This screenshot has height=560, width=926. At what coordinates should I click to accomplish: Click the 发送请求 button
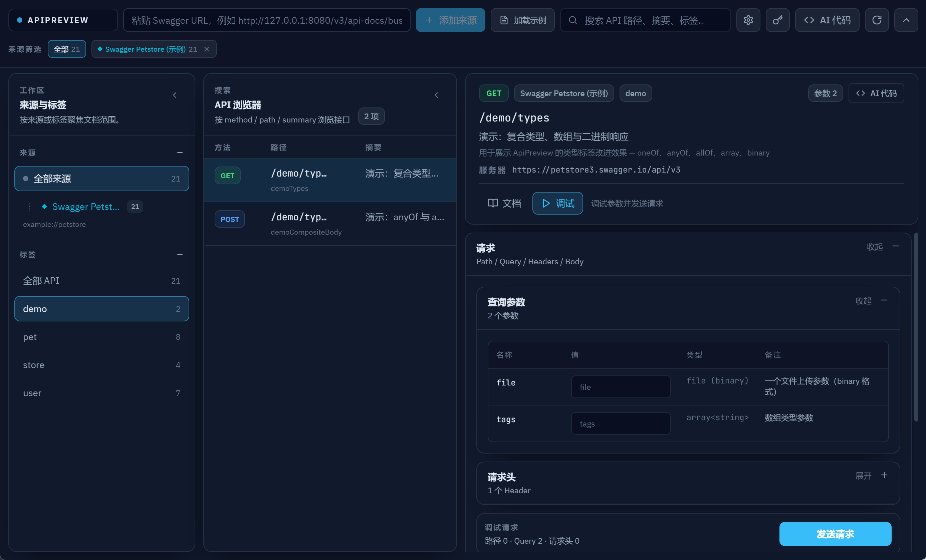coord(835,534)
